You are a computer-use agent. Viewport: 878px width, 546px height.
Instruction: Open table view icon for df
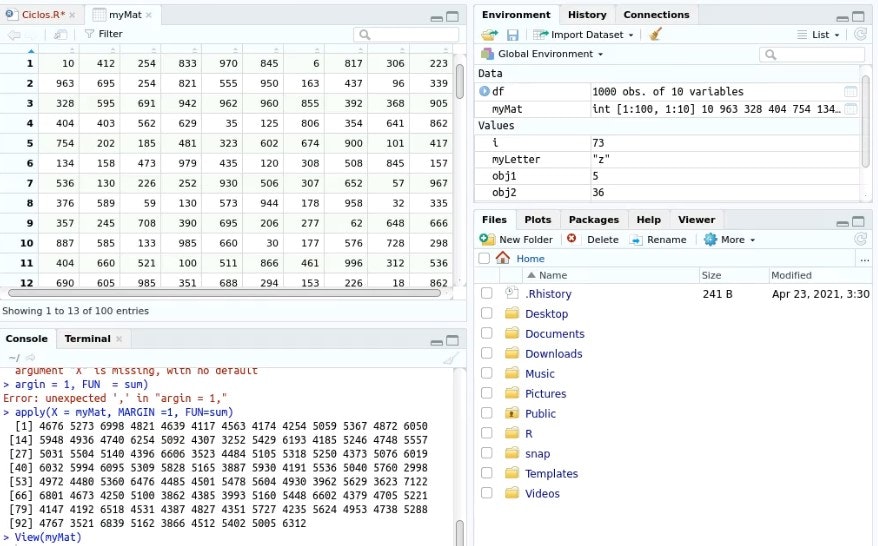coord(851,91)
